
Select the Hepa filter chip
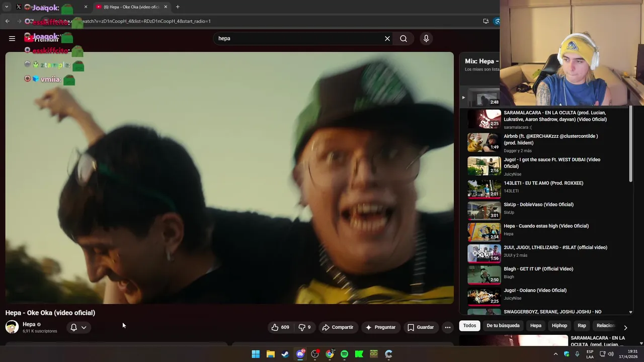pyautogui.click(x=536, y=326)
